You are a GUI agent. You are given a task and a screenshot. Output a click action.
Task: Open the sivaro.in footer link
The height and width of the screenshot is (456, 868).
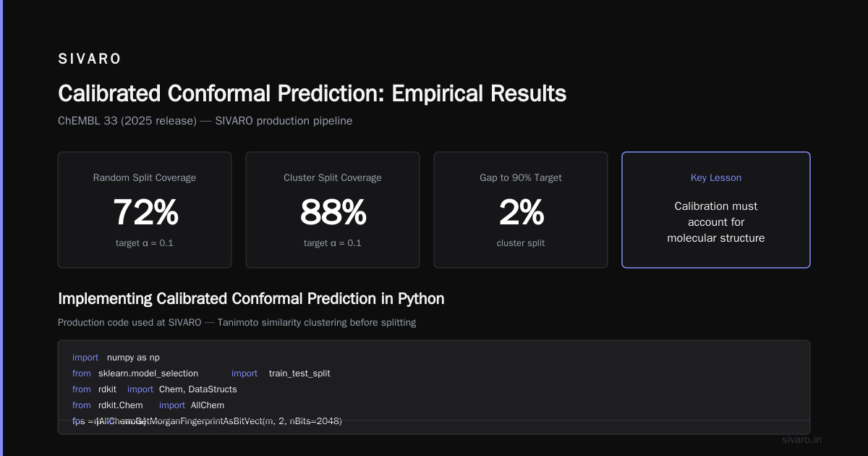[x=802, y=439]
